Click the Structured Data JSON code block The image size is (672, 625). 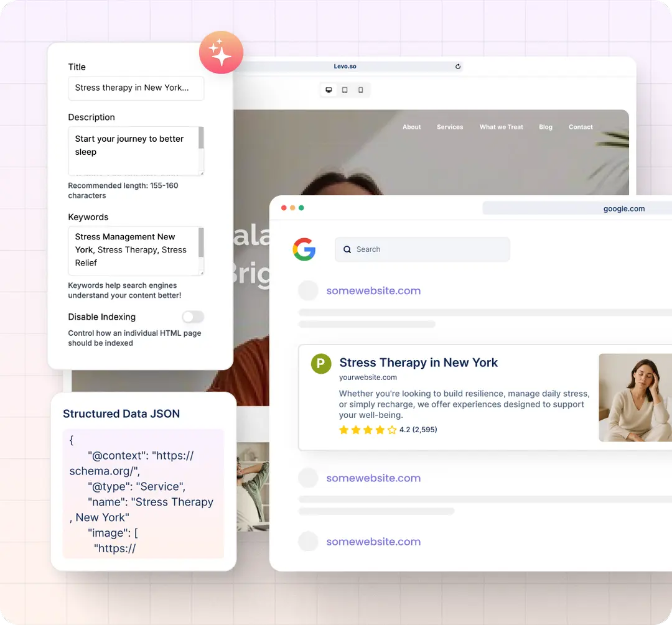tap(143, 494)
